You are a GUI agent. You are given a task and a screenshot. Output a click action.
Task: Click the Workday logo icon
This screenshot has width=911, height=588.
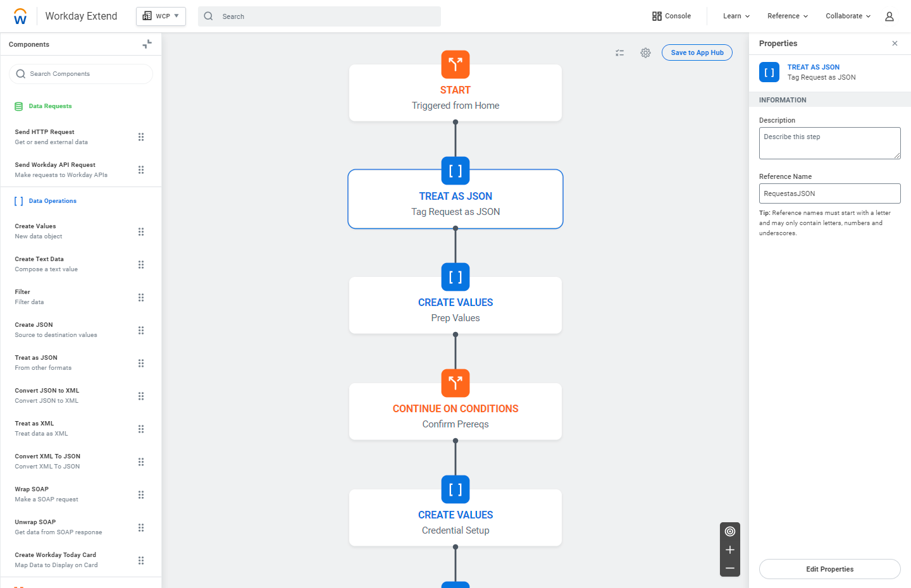[20, 16]
